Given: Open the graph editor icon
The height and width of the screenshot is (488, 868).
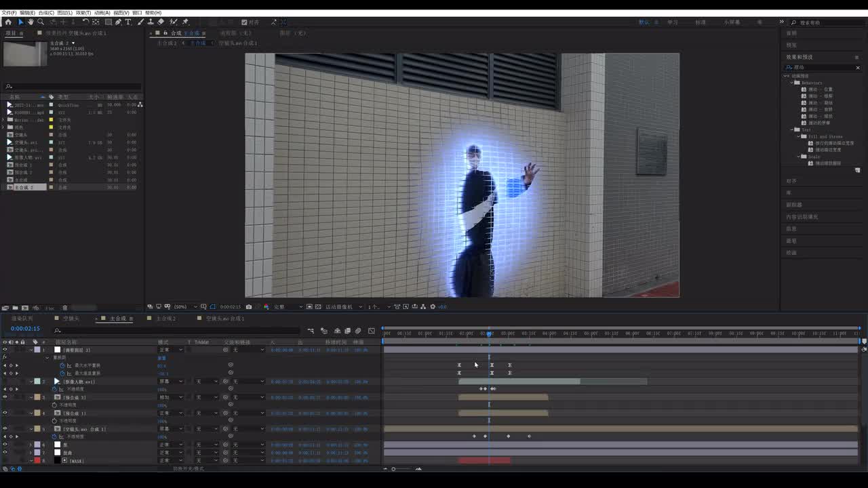Looking at the screenshot, I should click(371, 331).
